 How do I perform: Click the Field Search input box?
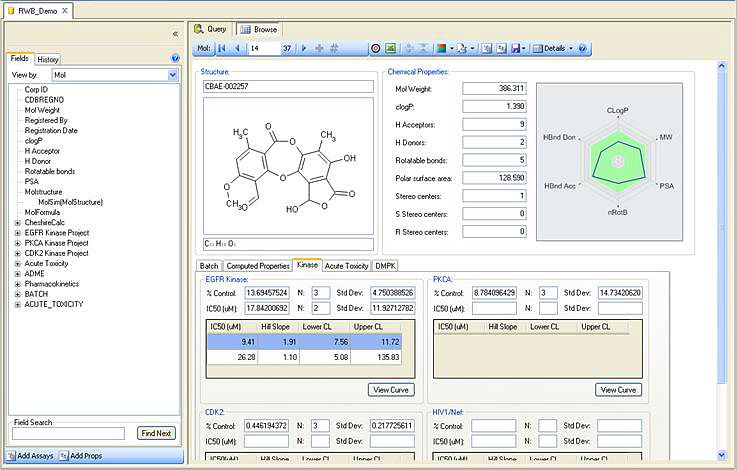click(x=69, y=433)
